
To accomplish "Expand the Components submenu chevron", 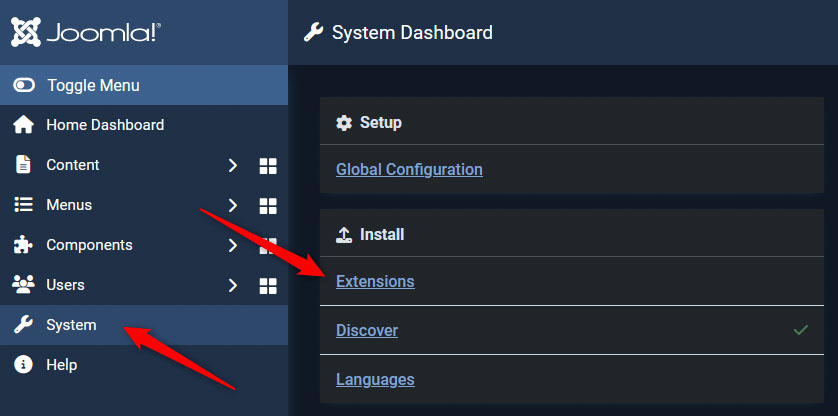I will click(x=232, y=245).
